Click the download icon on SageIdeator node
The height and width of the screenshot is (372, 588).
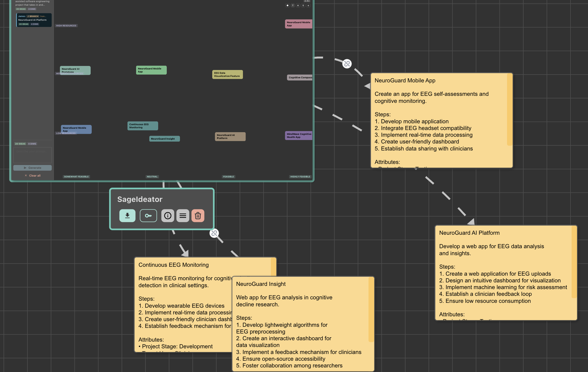tap(127, 216)
